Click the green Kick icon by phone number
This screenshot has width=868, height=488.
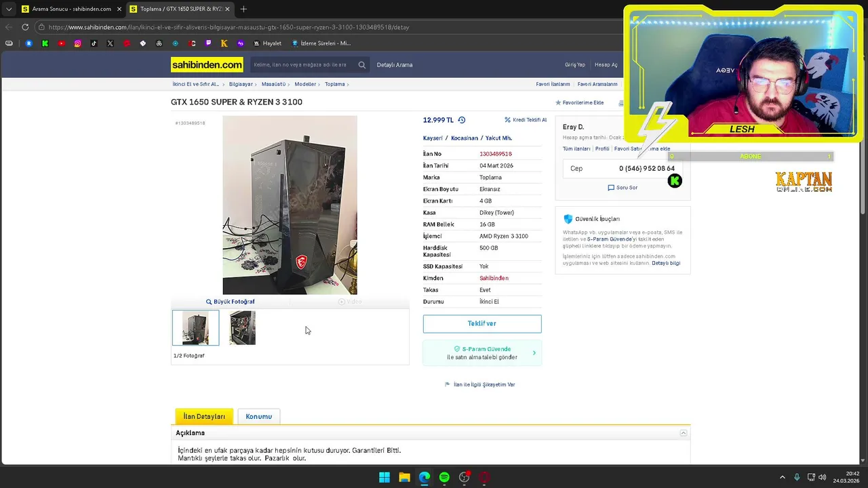pyautogui.click(x=675, y=181)
